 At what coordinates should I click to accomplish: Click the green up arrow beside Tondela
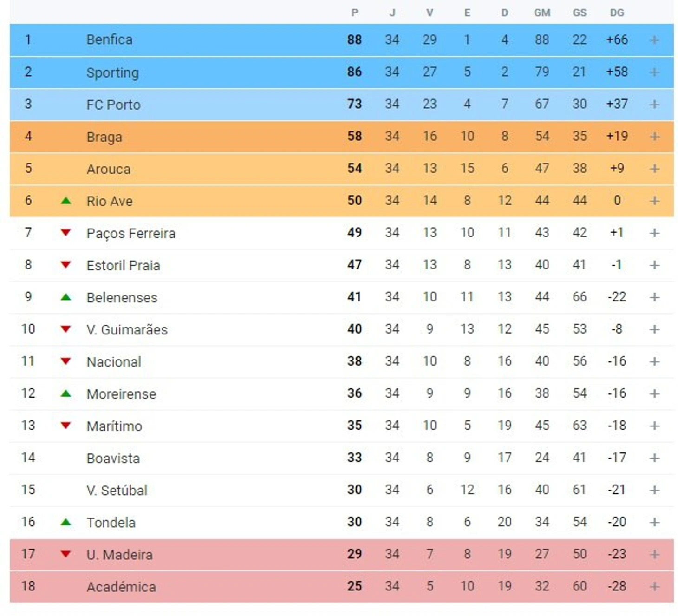point(66,522)
